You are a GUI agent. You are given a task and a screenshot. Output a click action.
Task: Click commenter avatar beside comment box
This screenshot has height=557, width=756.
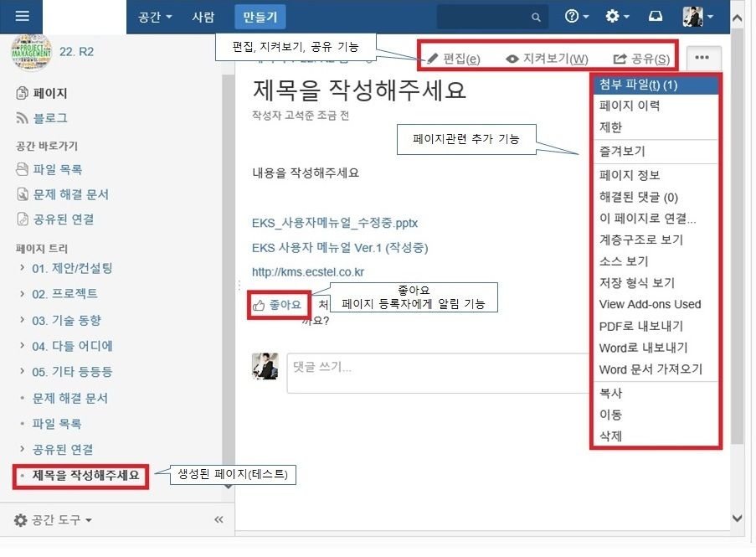coord(265,366)
